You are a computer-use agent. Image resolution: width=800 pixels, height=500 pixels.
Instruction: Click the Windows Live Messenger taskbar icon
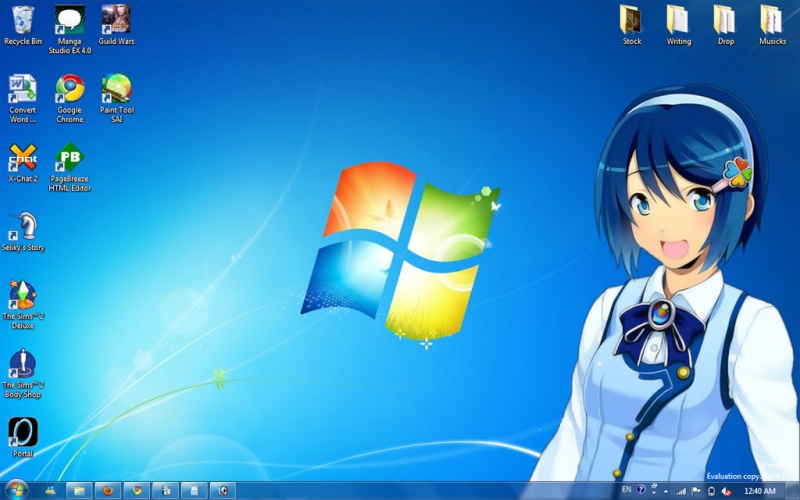(x=50, y=491)
